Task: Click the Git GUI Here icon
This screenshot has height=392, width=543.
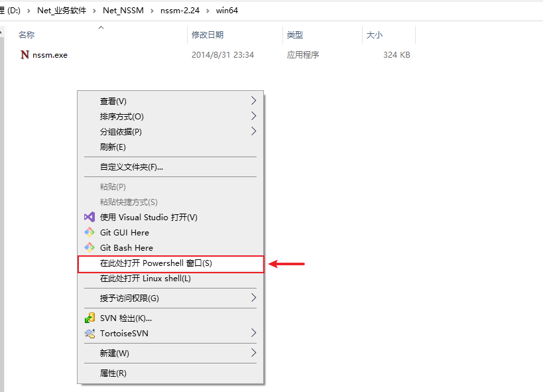Action: (x=90, y=232)
